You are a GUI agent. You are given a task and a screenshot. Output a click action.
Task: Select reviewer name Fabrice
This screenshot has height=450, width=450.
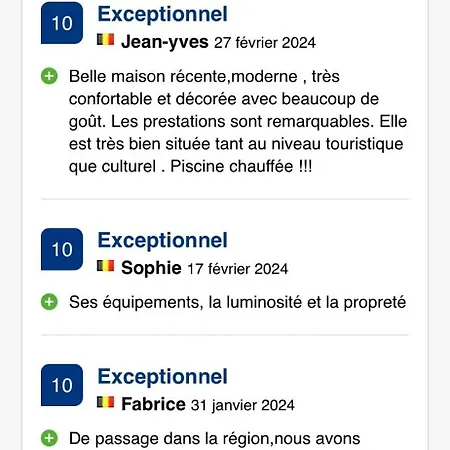(x=153, y=404)
